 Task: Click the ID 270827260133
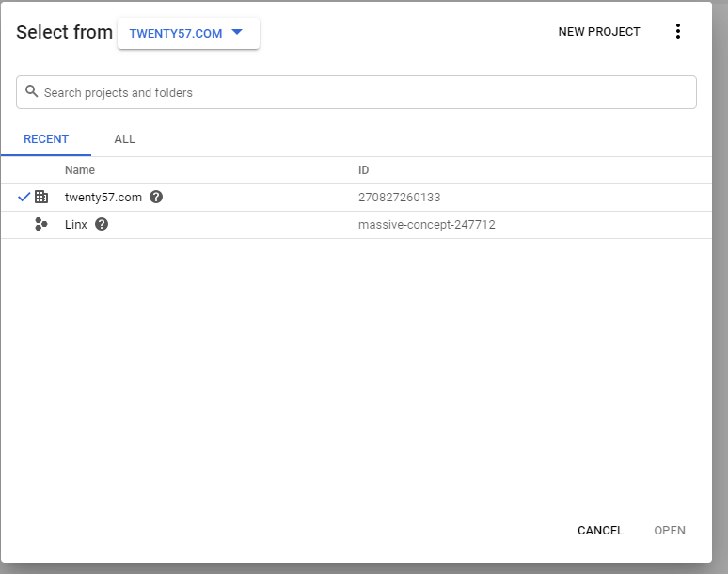point(400,198)
